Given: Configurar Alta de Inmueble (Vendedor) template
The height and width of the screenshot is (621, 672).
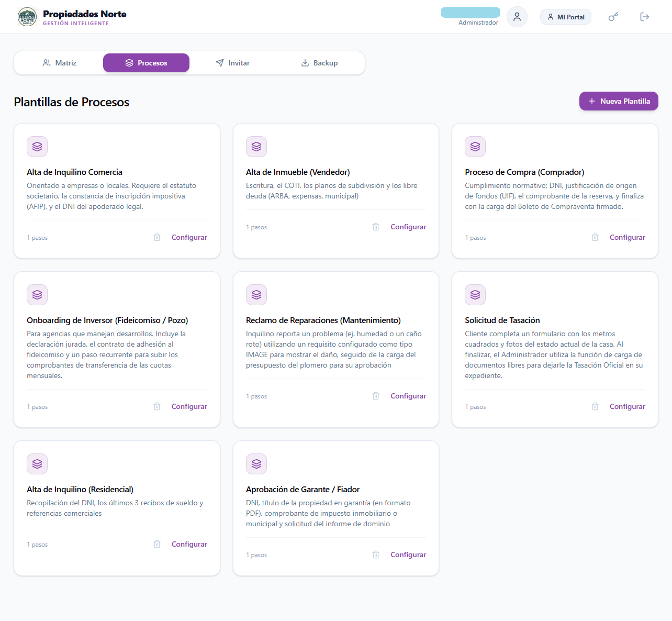Looking at the screenshot, I should point(408,227).
